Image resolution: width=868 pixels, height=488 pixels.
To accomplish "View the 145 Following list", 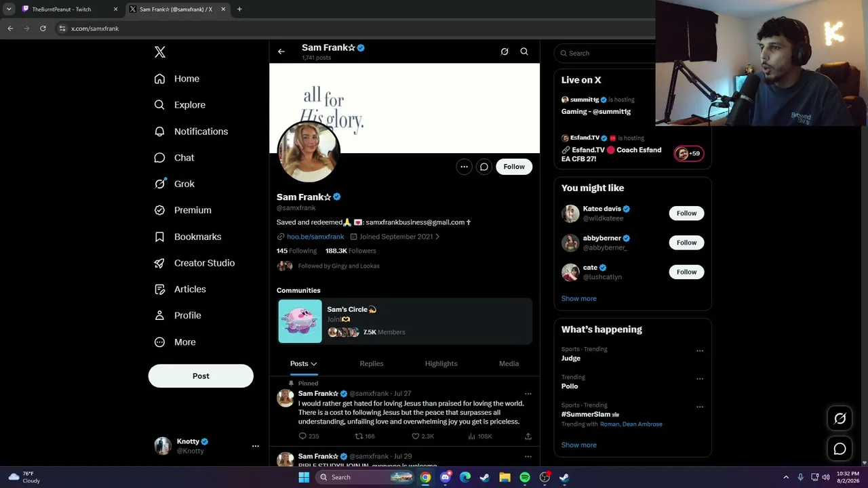I will (x=296, y=251).
